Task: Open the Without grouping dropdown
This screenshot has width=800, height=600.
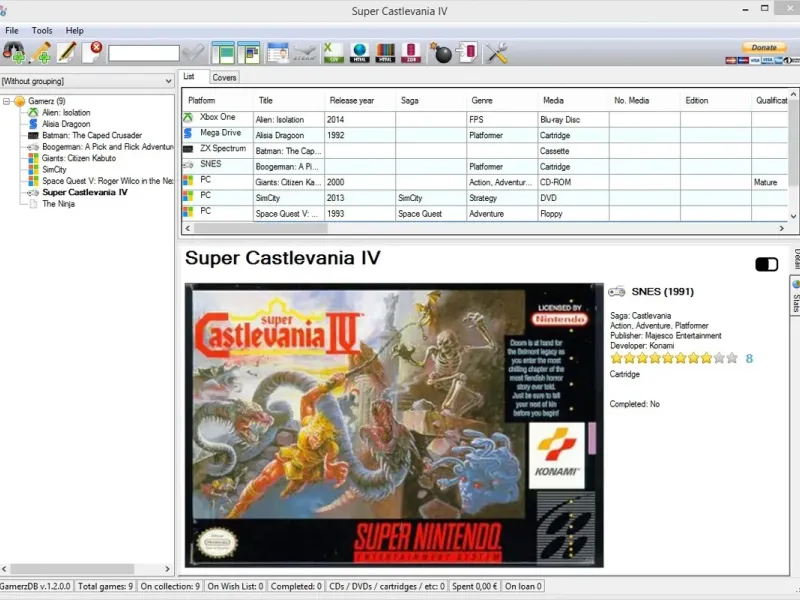Action: 87,81
